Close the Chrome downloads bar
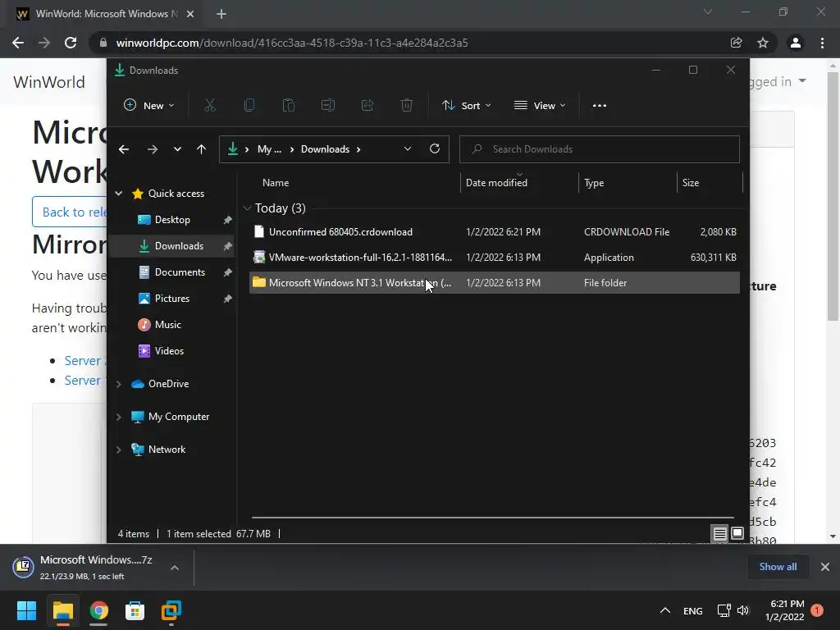The width and height of the screenshot is (840, 630). [825, 567]
